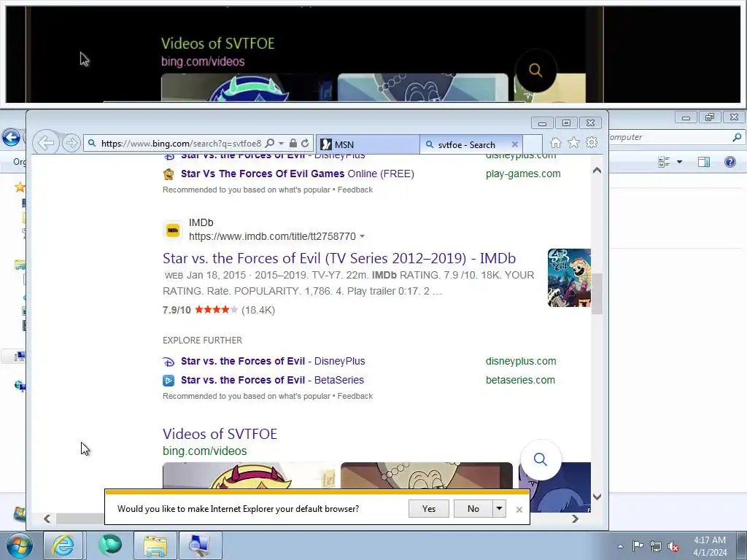Close the svtfoe - Search tab
The image size is (747, 560).
[515, 144]
